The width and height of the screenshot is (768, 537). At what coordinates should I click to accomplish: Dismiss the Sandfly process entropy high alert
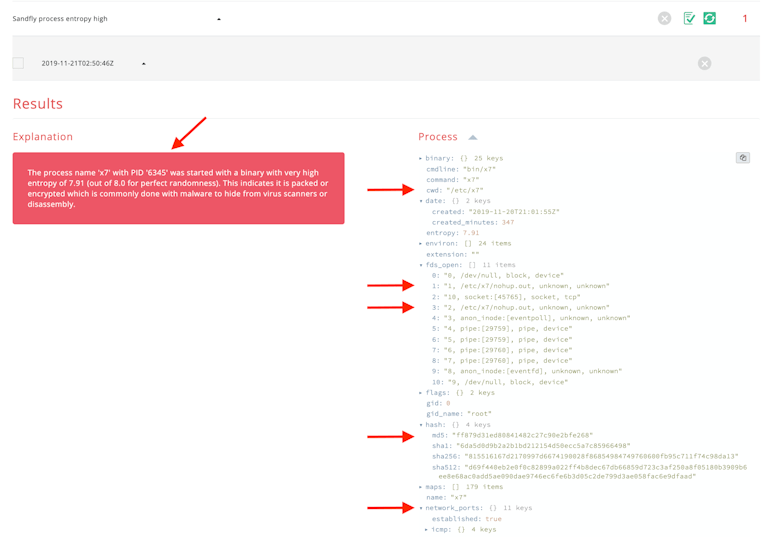664,19
